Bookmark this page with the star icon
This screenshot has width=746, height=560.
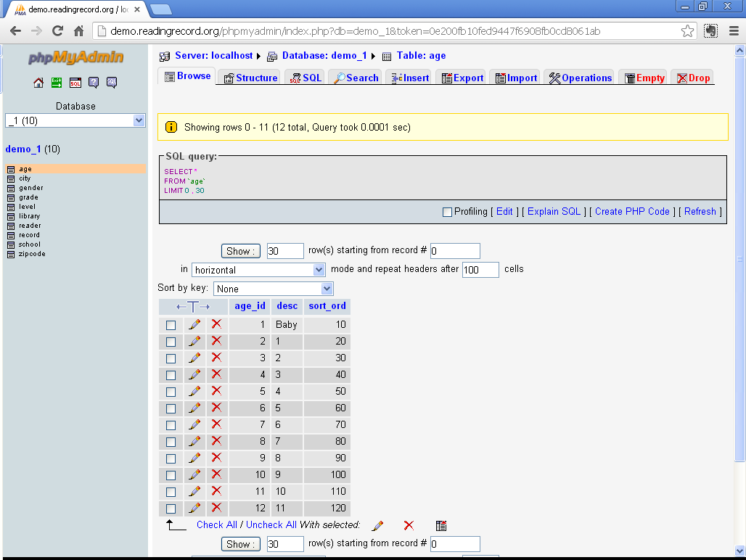coord(687,31)
